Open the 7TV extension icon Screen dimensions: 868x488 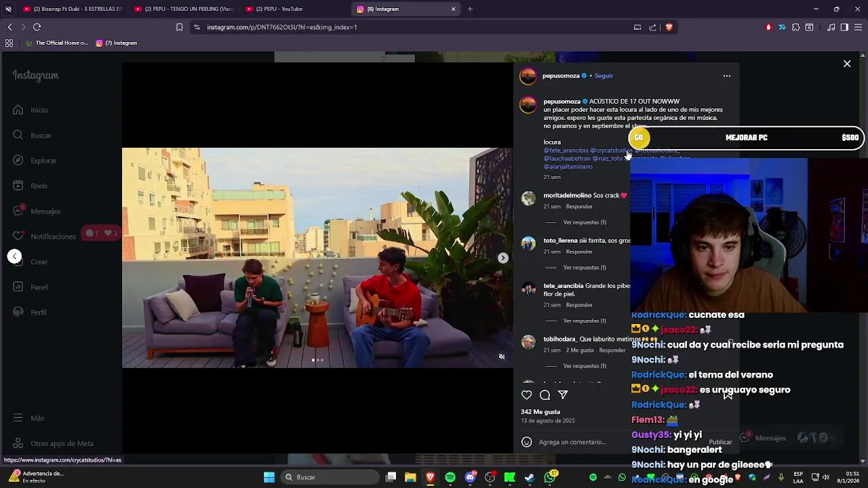pos(782,27)
